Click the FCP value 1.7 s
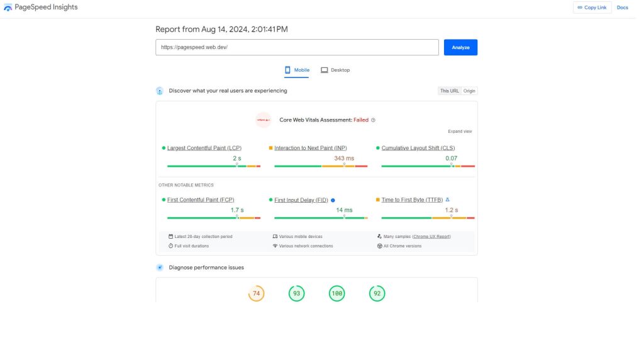The image size is (644, 357). pyautogui.click(x=237, y=210)
